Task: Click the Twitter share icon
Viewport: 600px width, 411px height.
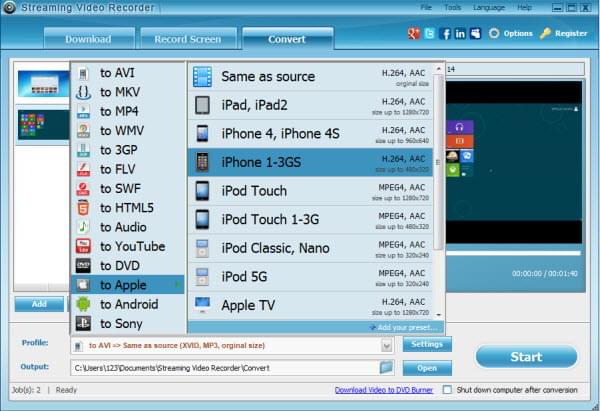Action: click(x=429, y=34)
